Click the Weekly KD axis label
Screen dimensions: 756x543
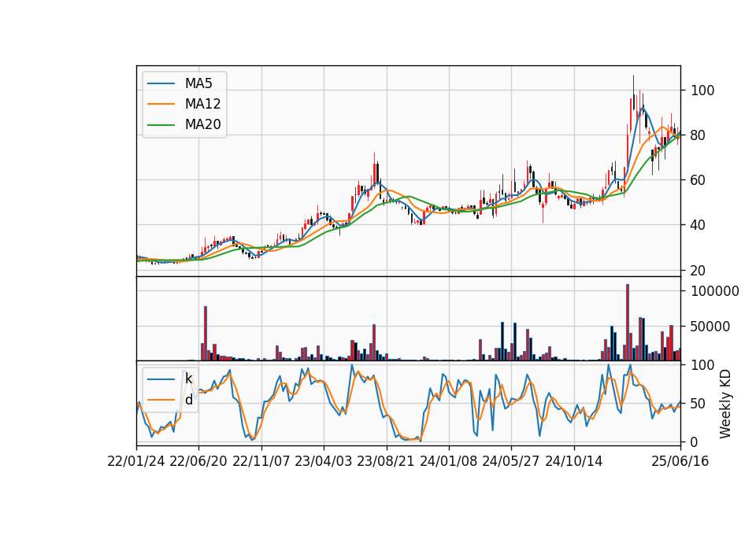coord(725,404)
